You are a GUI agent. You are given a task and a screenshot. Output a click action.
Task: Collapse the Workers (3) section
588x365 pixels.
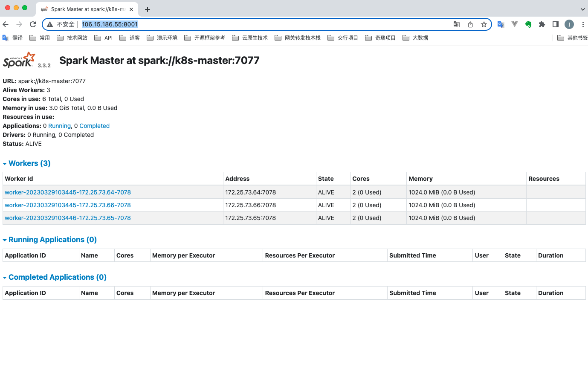tap(26, 163)
